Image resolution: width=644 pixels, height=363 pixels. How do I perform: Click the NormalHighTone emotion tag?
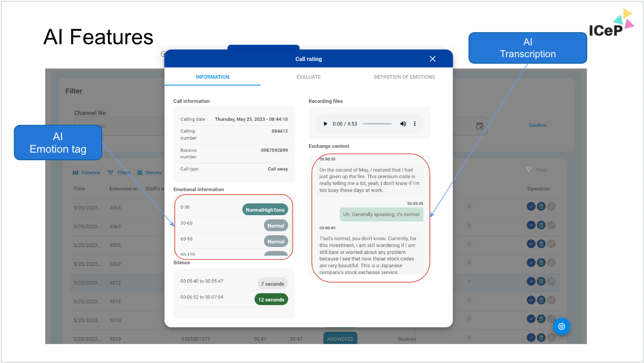coord(265,210)
